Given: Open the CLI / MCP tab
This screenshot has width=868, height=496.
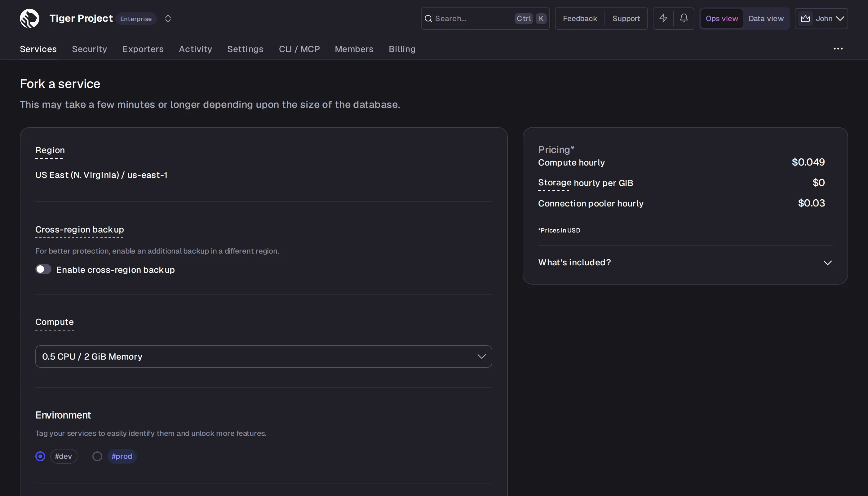Looking at the screenshot, I should (299, 49).
